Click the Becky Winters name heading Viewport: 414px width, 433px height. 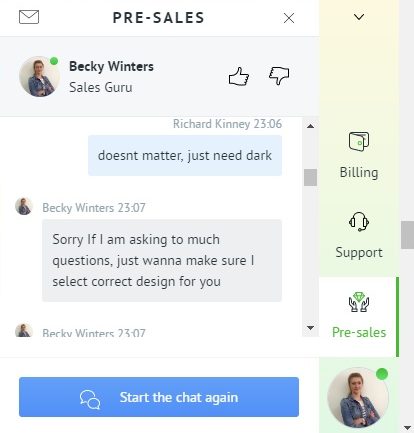click(111, 66)
